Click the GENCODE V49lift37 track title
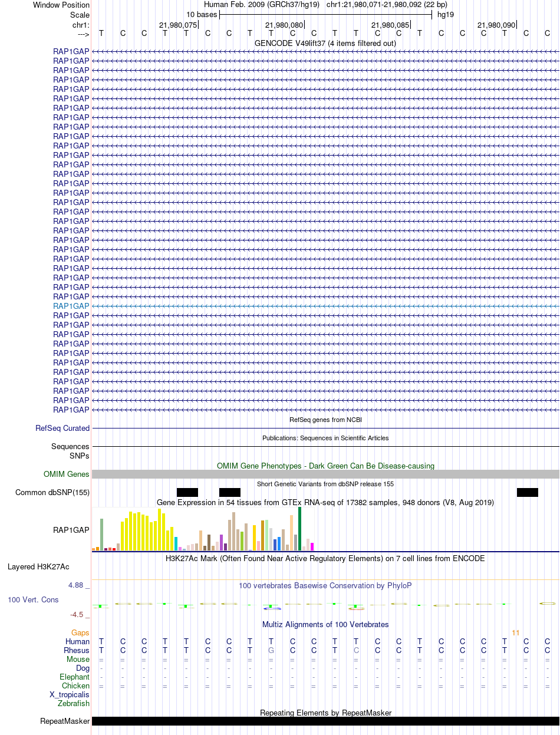 [x=325, y=43]
